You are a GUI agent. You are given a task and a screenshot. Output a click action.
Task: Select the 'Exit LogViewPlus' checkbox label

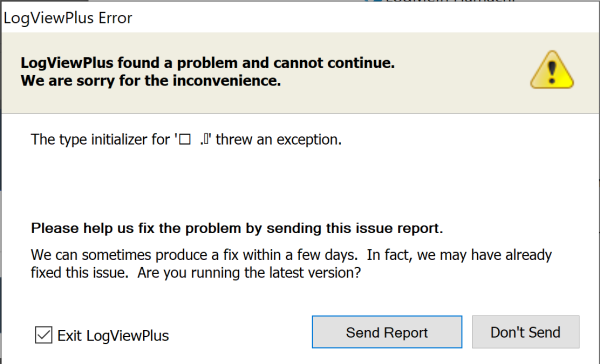[x=113, y=336]
